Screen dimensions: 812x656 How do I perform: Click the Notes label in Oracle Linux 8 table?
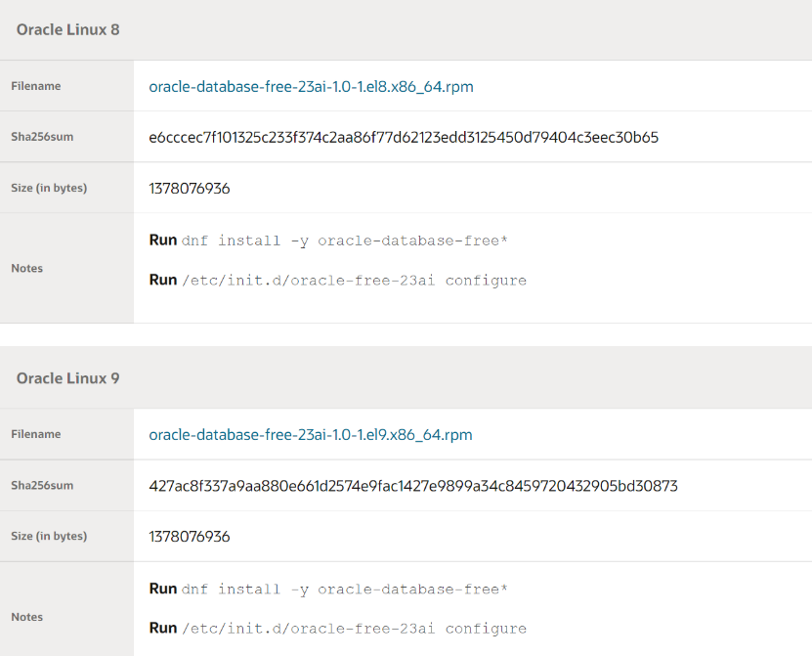(x=27, y=269)
